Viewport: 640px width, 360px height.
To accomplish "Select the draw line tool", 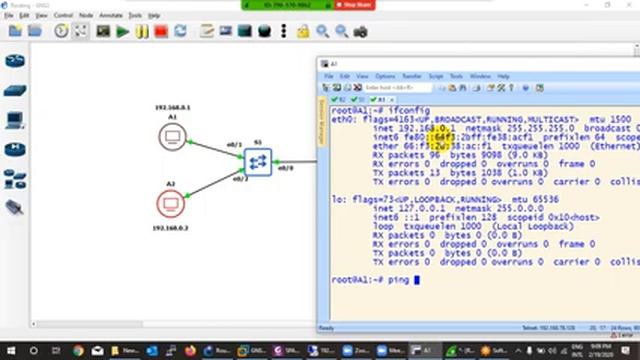I will (x=284, y=31).
